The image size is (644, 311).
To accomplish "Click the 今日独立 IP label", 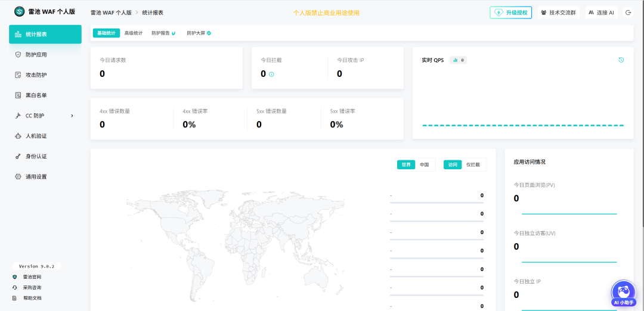I will (527, 281).
